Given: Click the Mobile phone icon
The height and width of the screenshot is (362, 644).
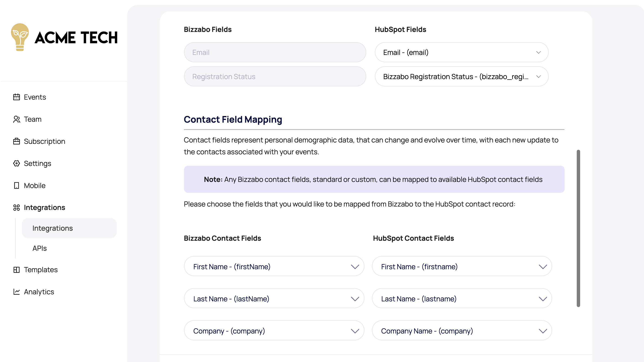Looking at the screenshot, I should point(16,185).
